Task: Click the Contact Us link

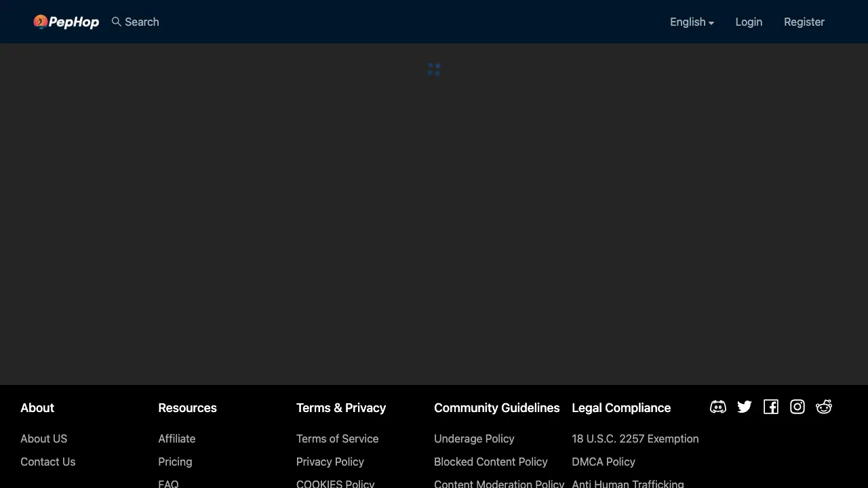Action: [47, 462]
